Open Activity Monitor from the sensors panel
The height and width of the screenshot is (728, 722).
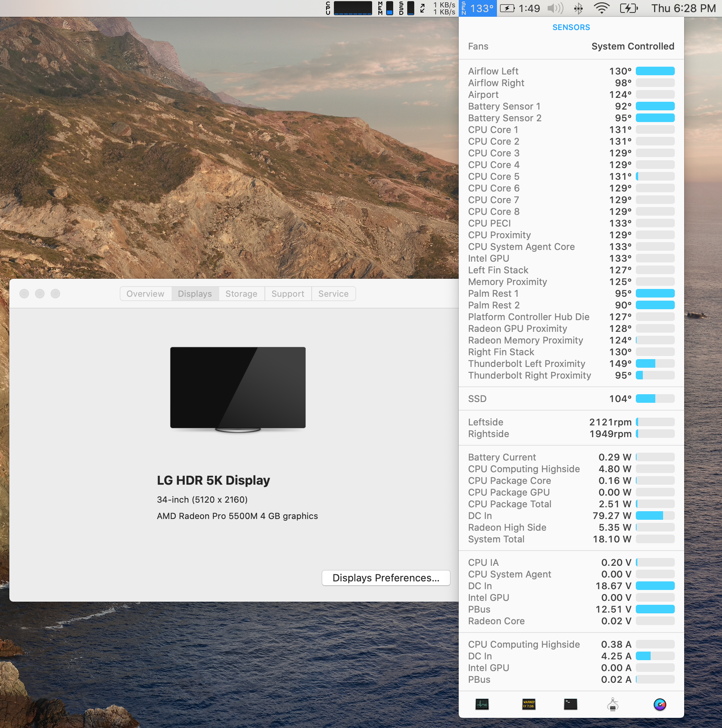pyautogui.click(x=482, y=704)
